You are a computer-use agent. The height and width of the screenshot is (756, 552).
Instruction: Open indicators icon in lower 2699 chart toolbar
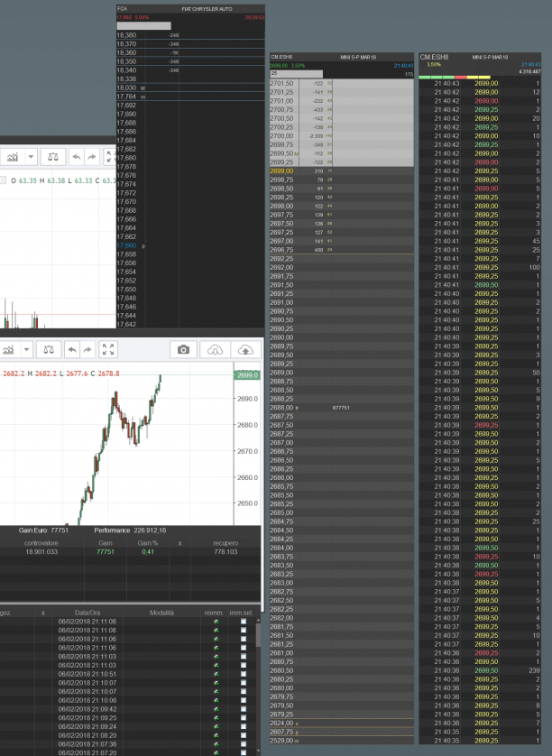[9, 349]
